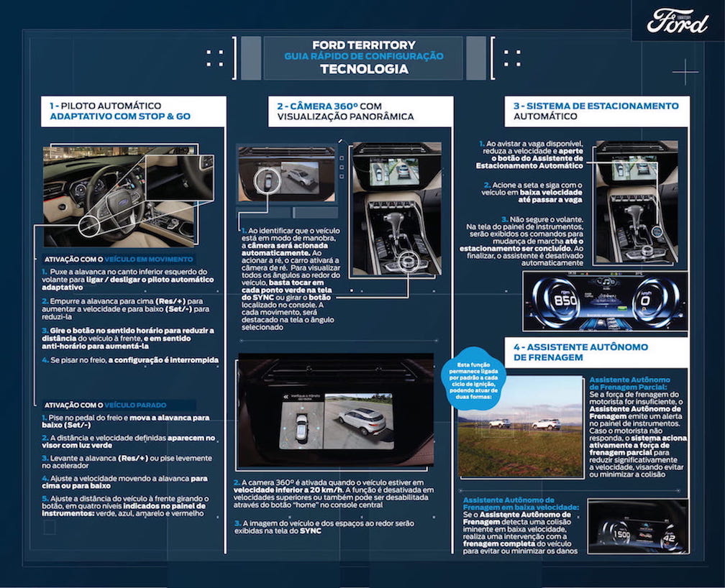Click step 'Pise no pedal do freio e mova a alavanca'
This screenshot has height=588, width=725.
[x=126, y=421]
